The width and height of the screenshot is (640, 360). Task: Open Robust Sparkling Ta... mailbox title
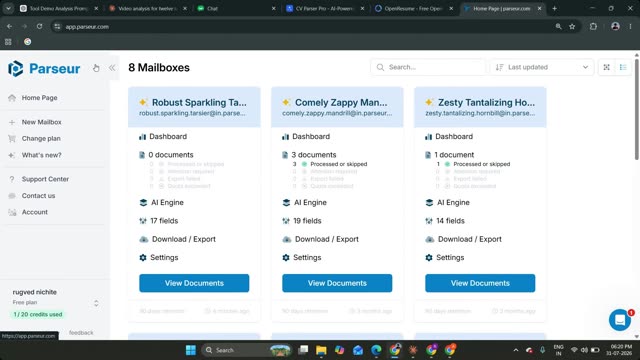click(199, 102)
